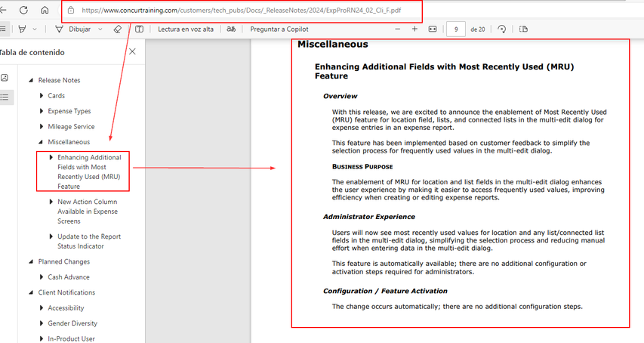This screenshot has width=644, height=343.
Task: Open the highlighter color options dropdown
Action: coord(35,29)
